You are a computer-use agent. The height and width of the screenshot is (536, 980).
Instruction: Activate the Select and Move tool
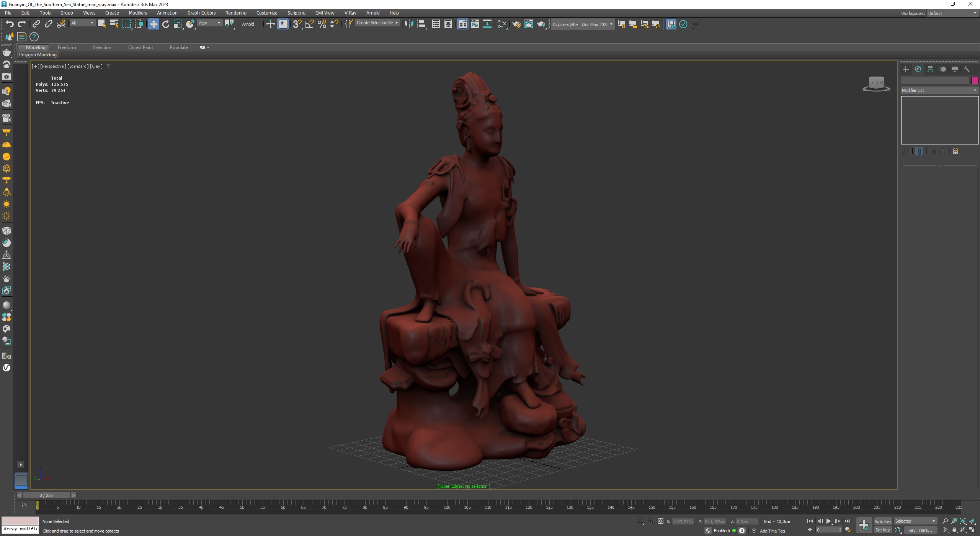[153, 24]
